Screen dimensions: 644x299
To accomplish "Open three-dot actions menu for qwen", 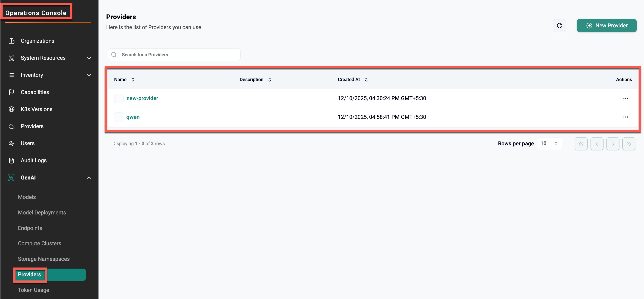I will click(625, 117).
